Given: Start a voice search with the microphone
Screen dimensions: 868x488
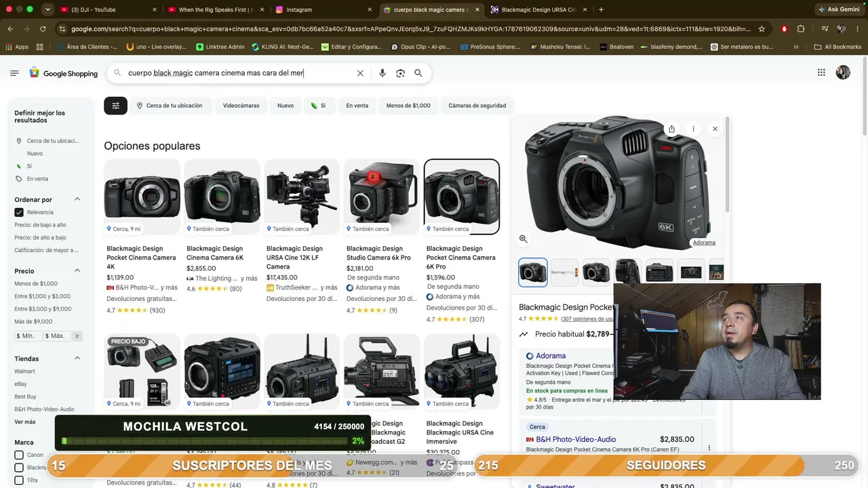Looking at the screenshot, I should click(x=382, y=73).
